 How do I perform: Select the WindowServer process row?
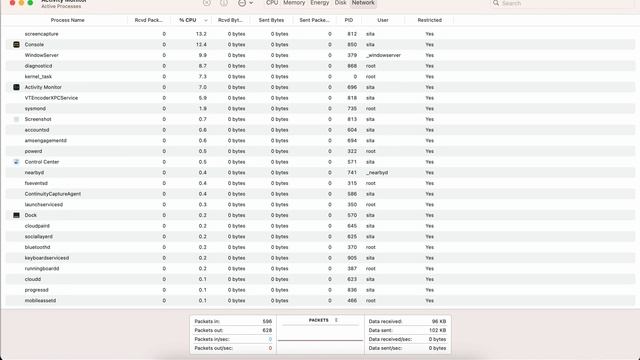click(x=320, y=55)
